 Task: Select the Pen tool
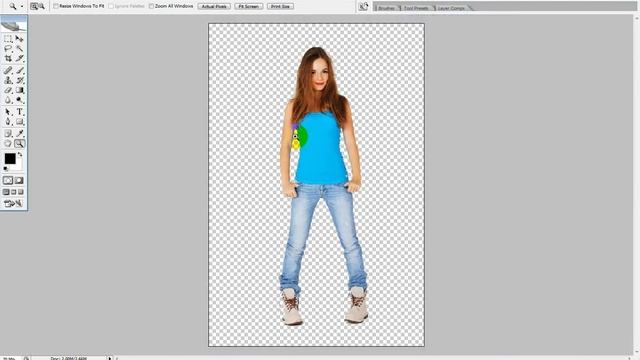(8, 122)
